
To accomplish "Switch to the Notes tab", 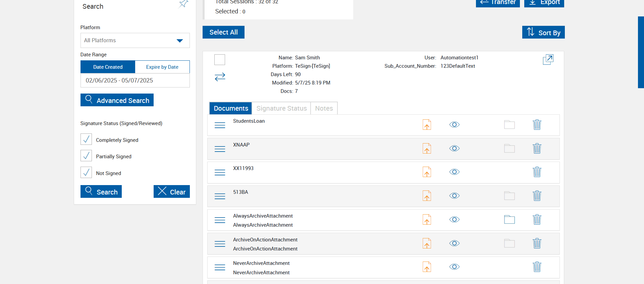I will click(x=324, y=108).
